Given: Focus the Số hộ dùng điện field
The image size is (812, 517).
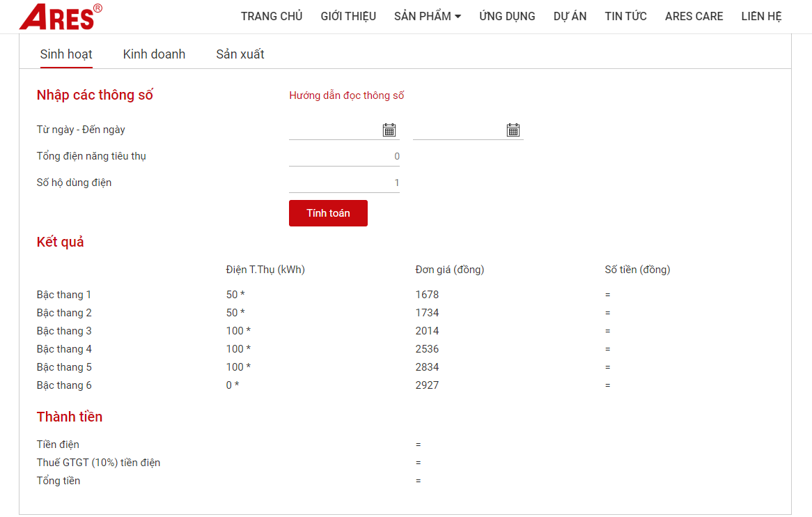Looking at the screenshot, I should 344,183.
